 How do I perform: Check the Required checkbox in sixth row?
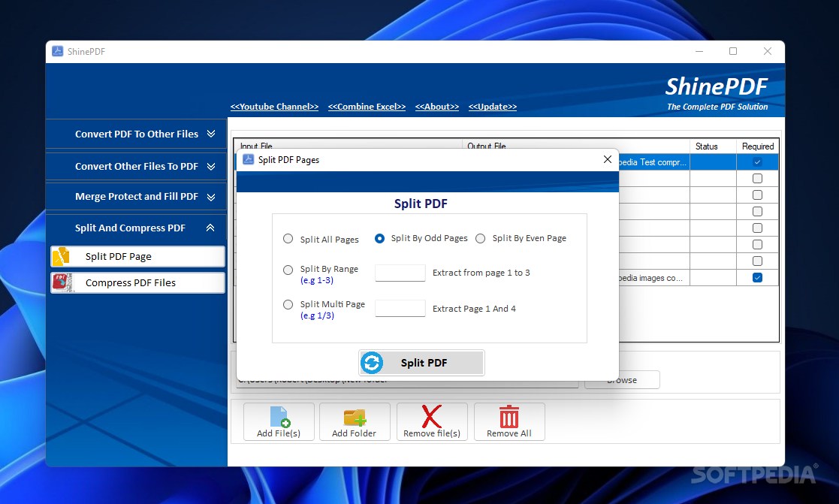(757, 245)
